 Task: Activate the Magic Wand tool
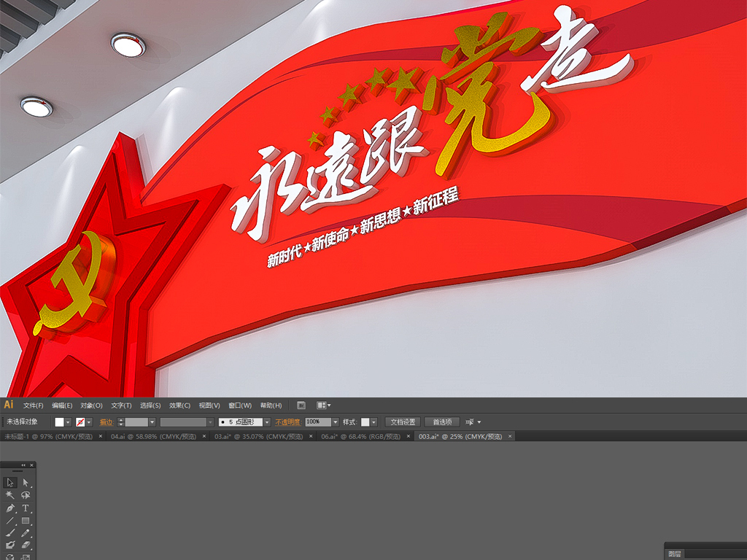point(9,495)
